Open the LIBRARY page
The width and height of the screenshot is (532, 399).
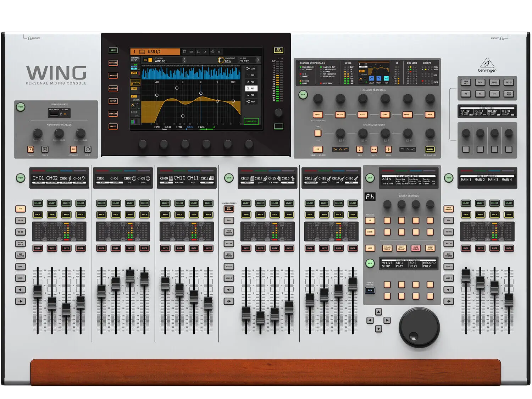[113, 114]
